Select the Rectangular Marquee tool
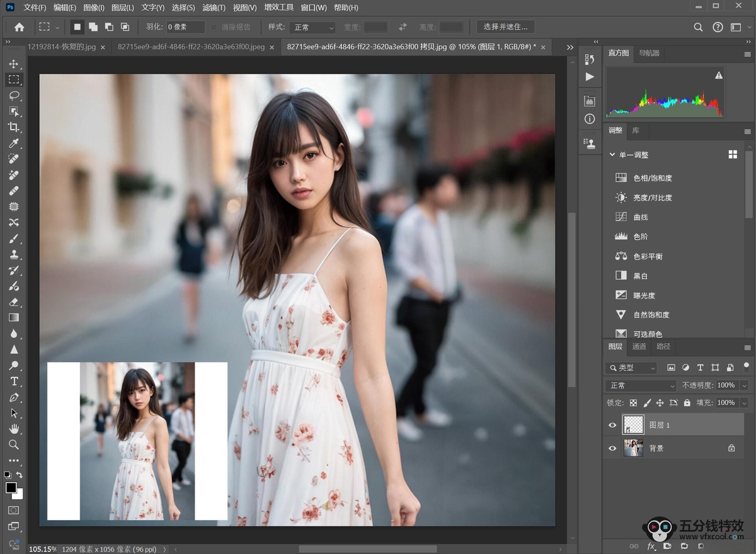The image size is (756, 554). (14, 80)
